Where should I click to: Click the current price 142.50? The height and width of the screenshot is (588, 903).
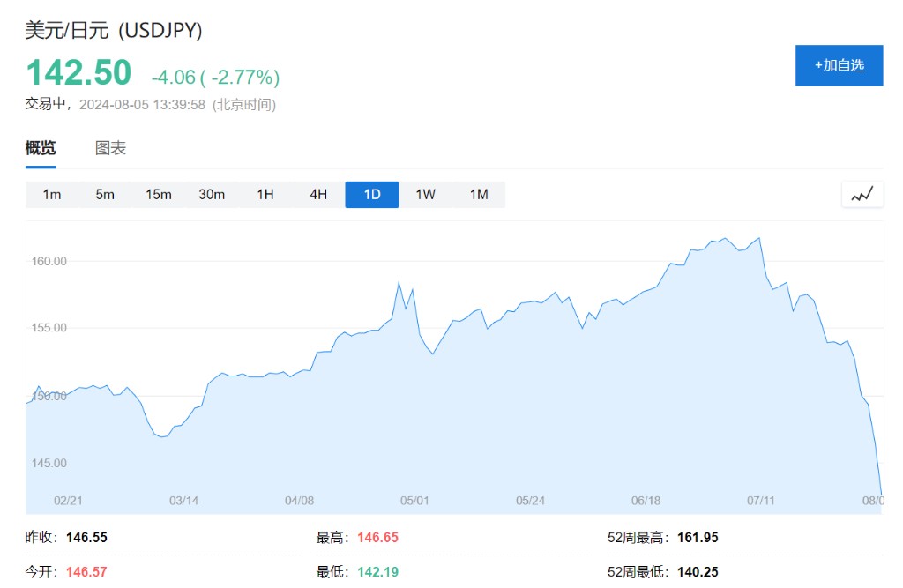tap(78, 72)
